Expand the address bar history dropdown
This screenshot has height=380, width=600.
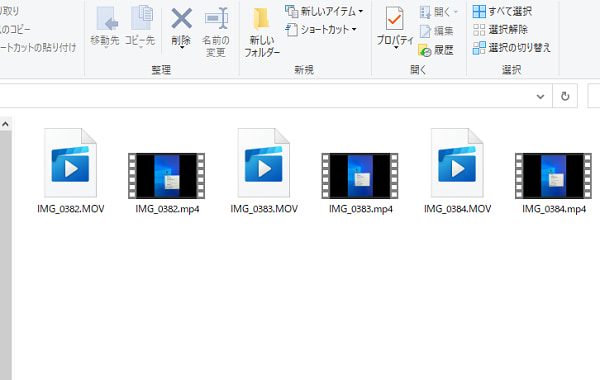[x=540, y=96]
